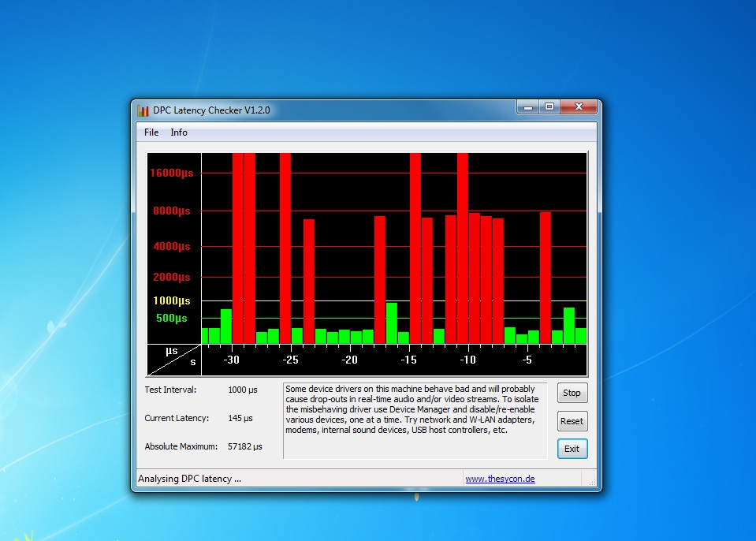Minimize the DPC Latency Checker window
This screenshot has height=541, width=756.
(x=528, y=107)
